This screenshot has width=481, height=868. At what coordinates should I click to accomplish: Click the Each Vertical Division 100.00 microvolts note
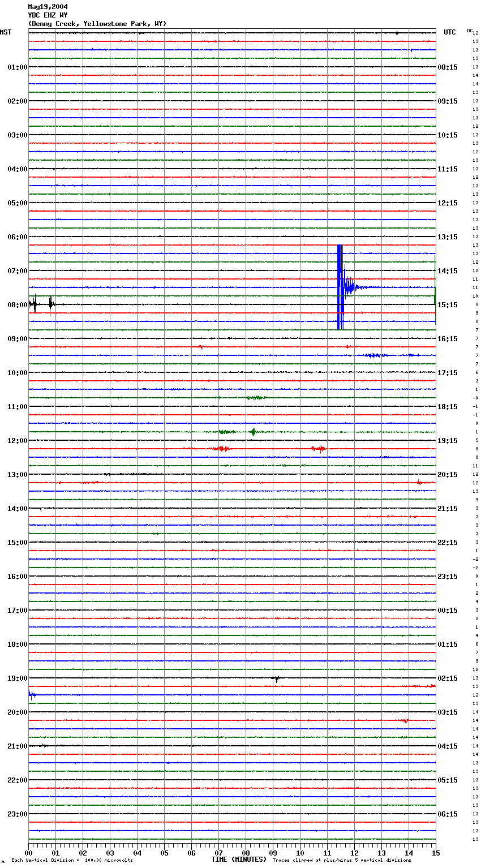(x=72, y=861)
